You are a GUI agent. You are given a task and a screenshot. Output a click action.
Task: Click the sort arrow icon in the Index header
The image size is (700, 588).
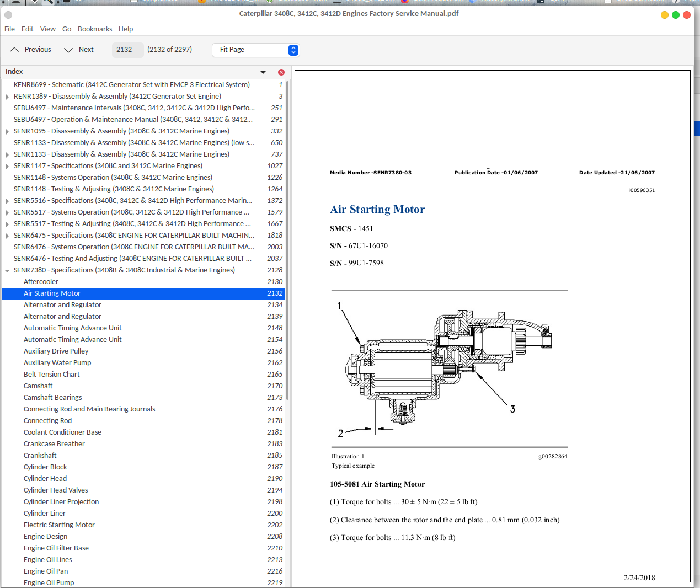tap(263, 72)
